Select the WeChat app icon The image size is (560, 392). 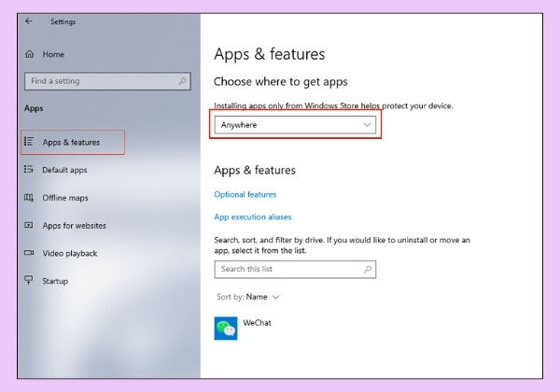[226, 329]
